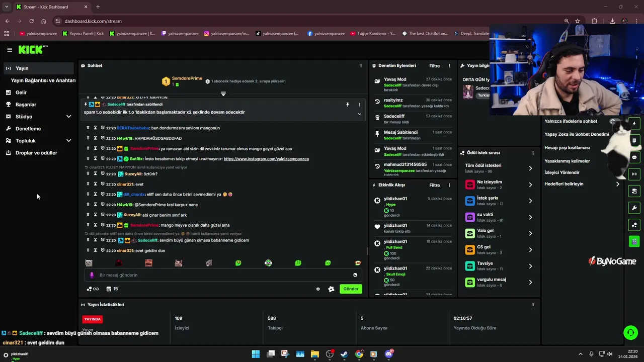Open the Etkinlik Akışı three-dot menu
644x362 pixels.
(x=449, y=185)
